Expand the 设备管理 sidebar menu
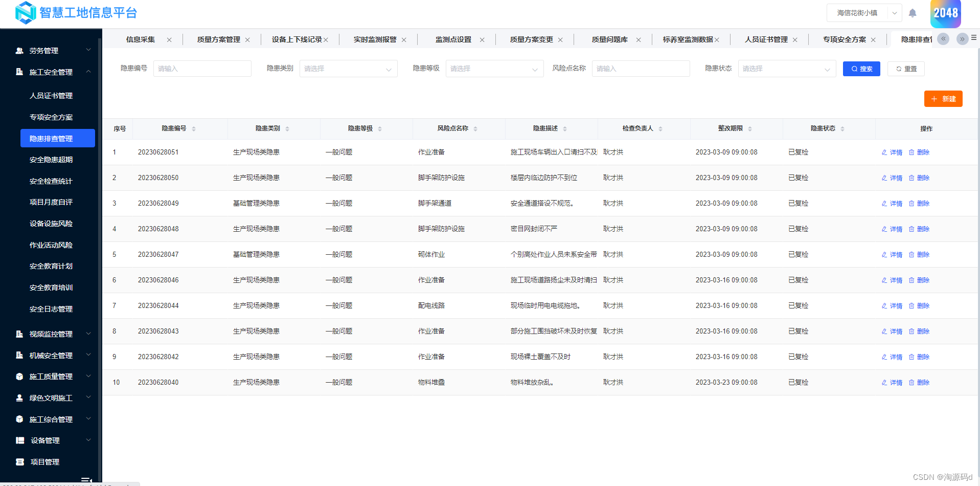This screenshot has height=486, width=980. [x=51, y=440]
